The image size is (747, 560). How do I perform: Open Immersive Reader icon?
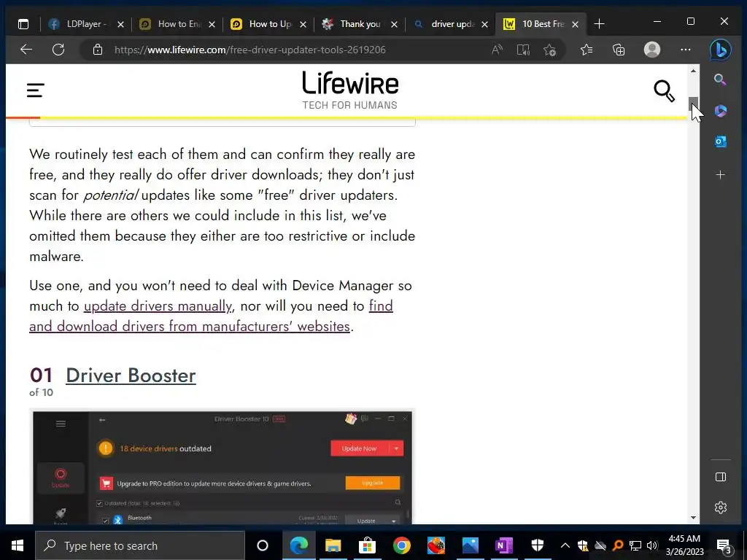point(523,50)
